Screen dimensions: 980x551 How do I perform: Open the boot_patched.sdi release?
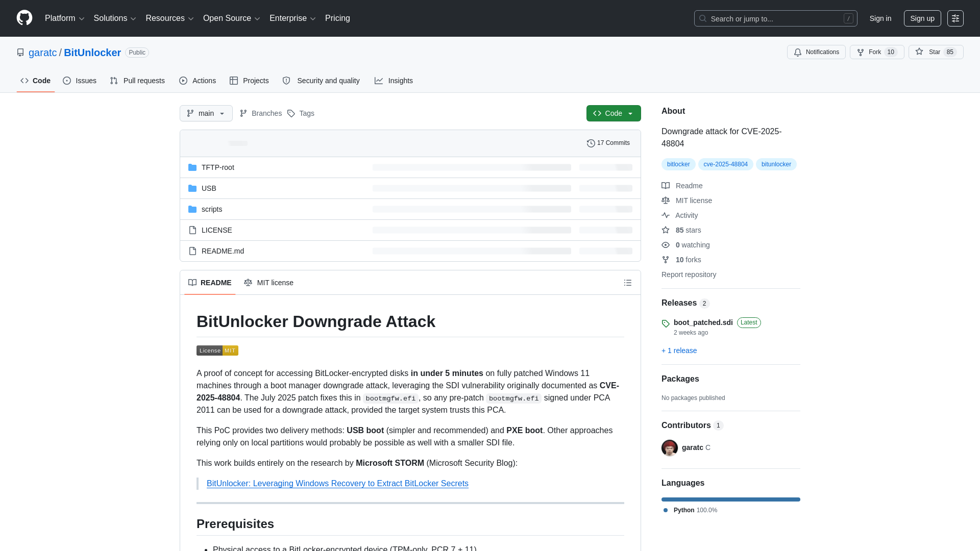click(x=703, y=322)
